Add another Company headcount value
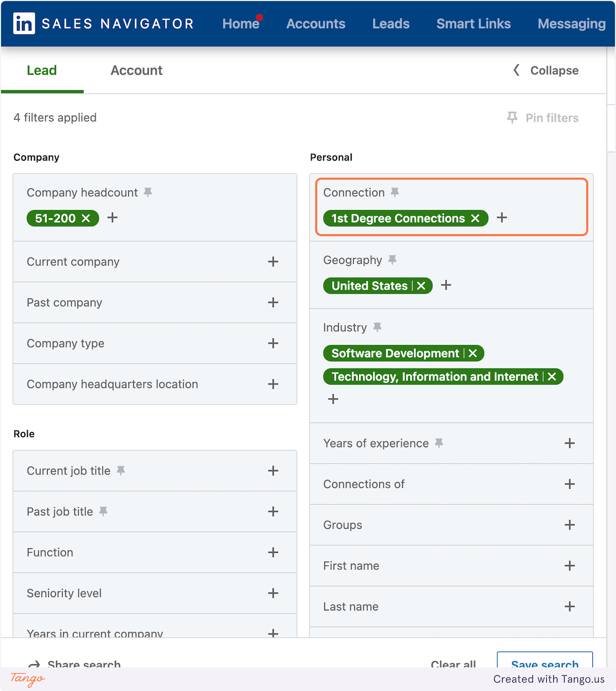The image size is (616, 691). [112, 218]
